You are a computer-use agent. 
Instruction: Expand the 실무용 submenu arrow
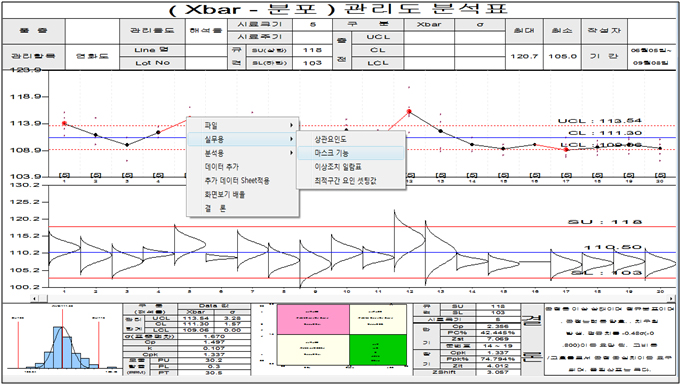(x=291, y=139)
